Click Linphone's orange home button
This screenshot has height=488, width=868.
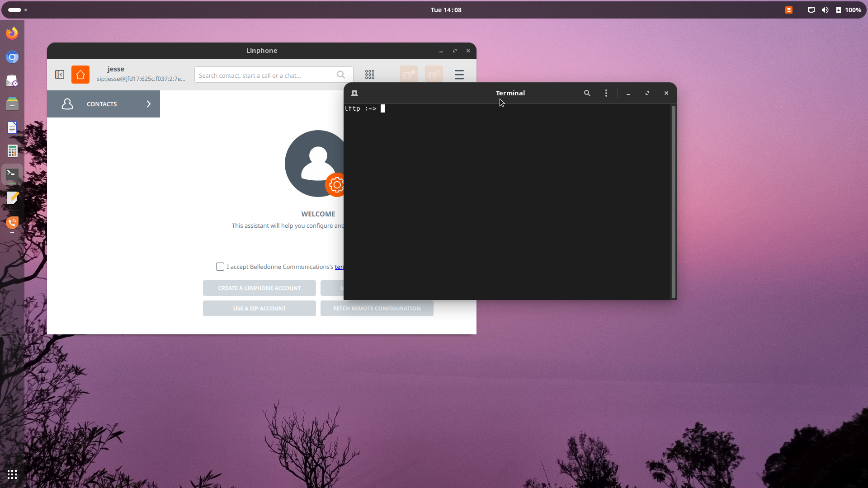click(80, 75)
